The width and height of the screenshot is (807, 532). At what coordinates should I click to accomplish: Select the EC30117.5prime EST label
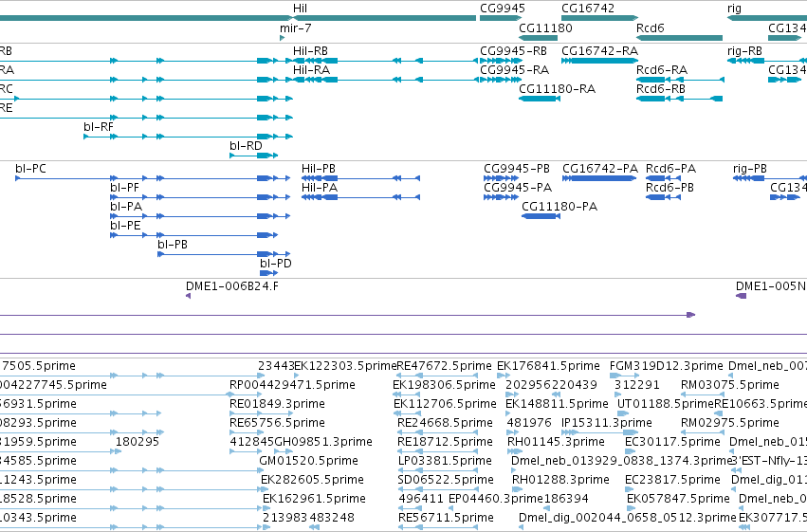[x=672, y=442]
